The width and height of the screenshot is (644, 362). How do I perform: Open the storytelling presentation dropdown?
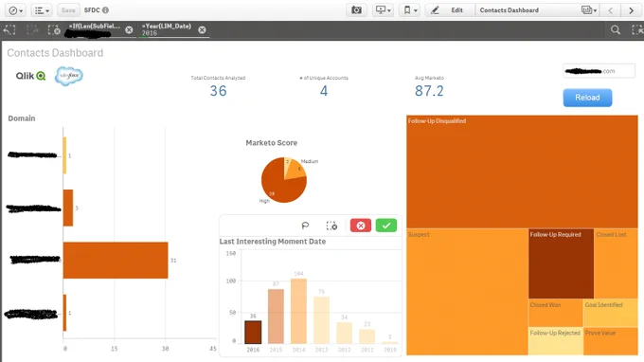click(x=384, y=10)
